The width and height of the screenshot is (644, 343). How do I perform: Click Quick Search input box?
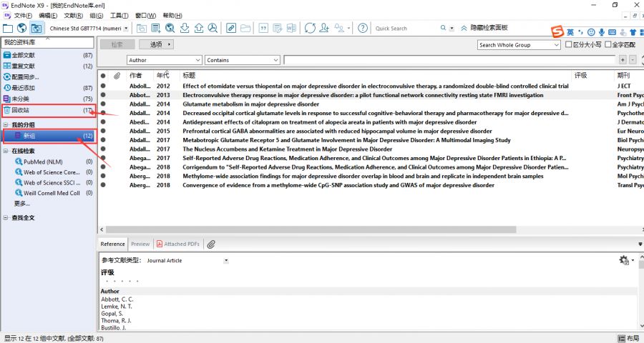coord(406,29)
